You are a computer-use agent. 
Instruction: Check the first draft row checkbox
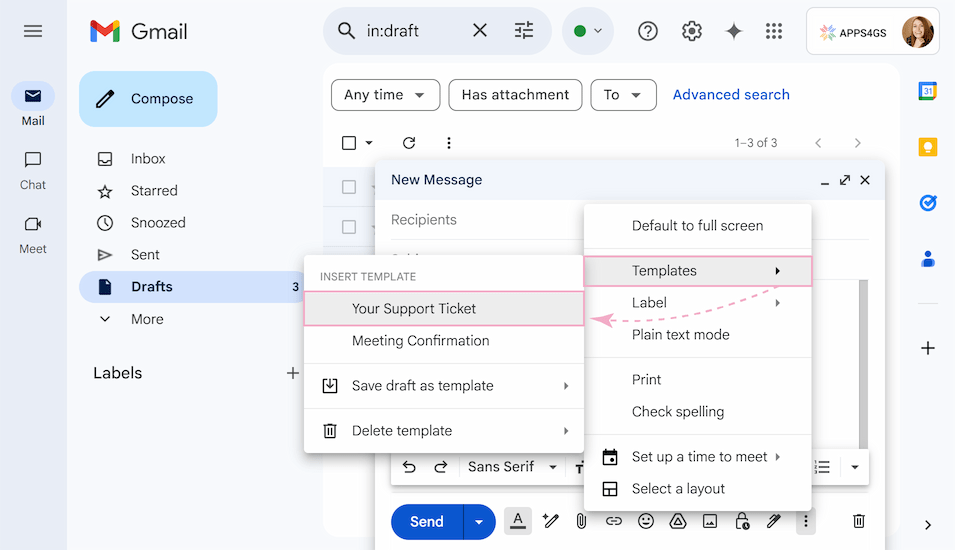349,187
